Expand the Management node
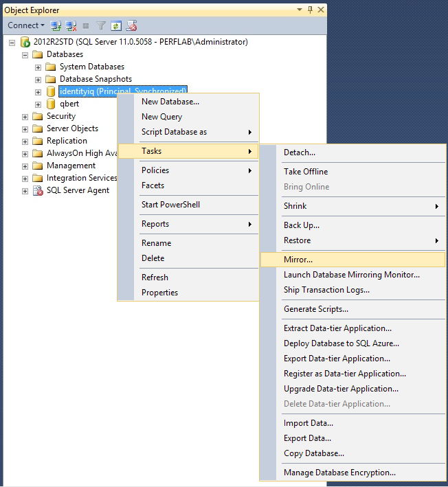The image size is (448, 487). pyautogui.click(x=25, y=166)
